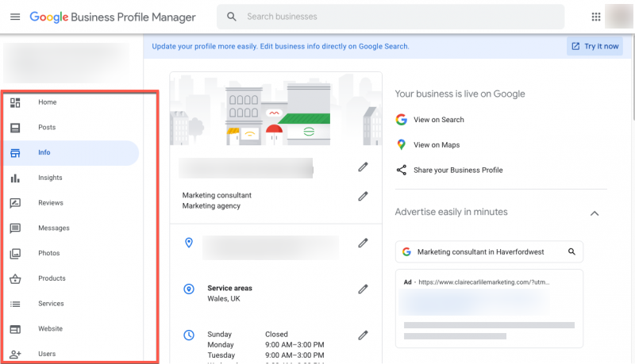Click the Google Business Profile Manager logo
This screenshot has width=635, height=364.
[113, 17]
